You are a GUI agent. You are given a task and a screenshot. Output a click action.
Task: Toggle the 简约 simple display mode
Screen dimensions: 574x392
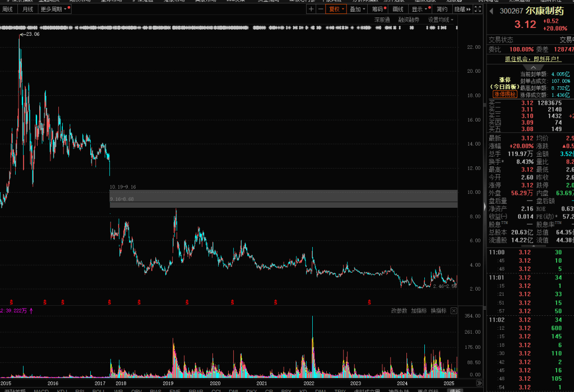(442, 10)
